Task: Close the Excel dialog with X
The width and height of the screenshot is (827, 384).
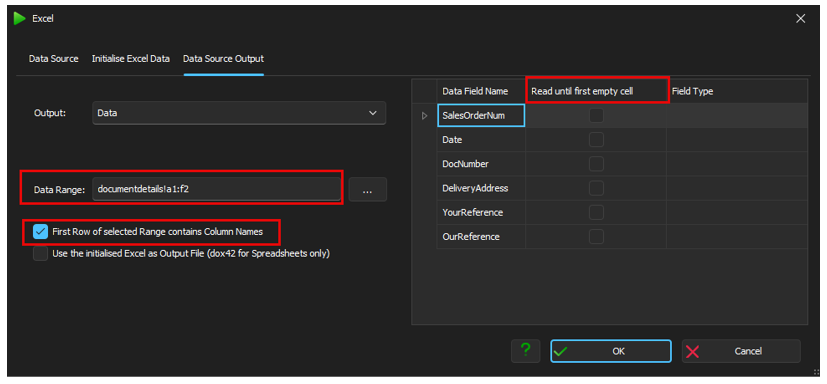Action: pos(801,18)
